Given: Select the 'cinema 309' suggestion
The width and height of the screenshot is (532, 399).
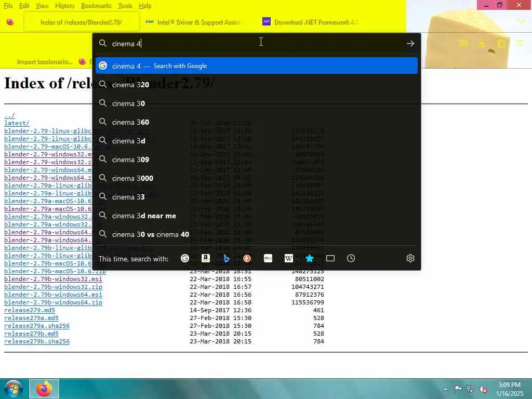Looking at the screenshot, I should (257, 159).
